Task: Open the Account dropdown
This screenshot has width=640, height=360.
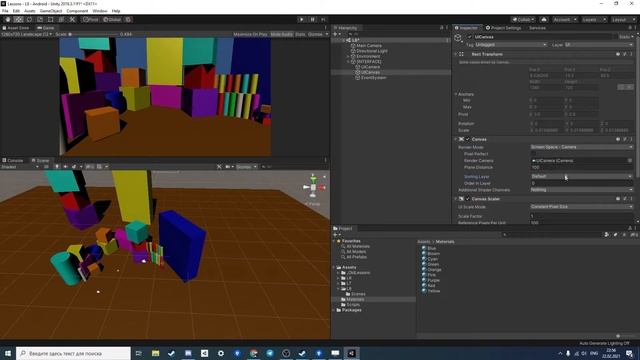Action: (x=564, y=20)
